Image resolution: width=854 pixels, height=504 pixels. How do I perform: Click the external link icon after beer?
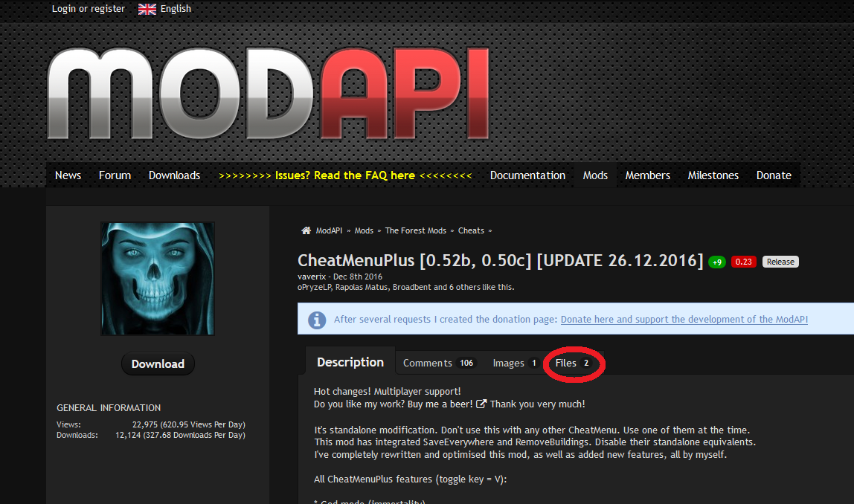coord(481,404)
